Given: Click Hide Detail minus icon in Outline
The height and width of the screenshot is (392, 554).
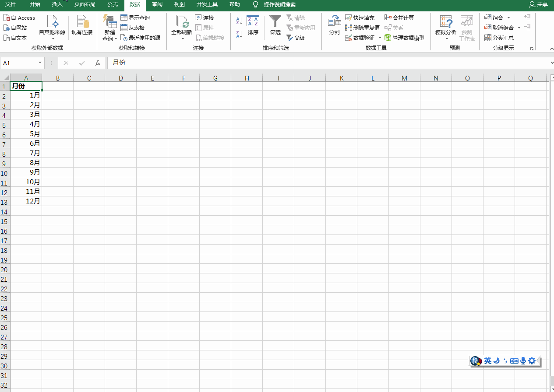Looking at the screenshot, I should (x=527, y=28).
